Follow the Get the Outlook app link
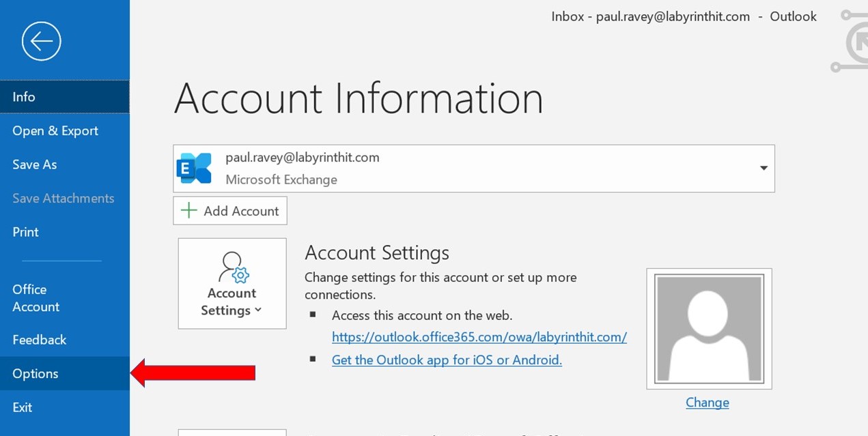Screen dimensions: 868x436 [x=447, y=360]
